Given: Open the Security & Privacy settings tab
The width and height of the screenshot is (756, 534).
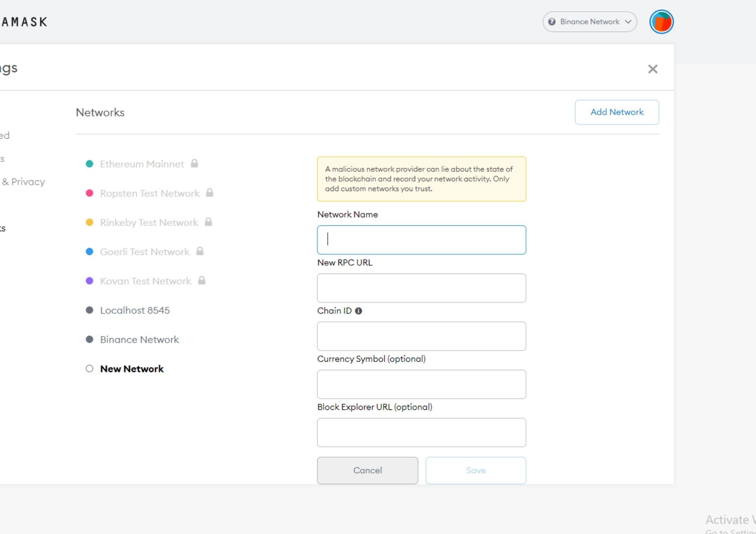Looking at the screenshot, I should (x=23, y=182).
